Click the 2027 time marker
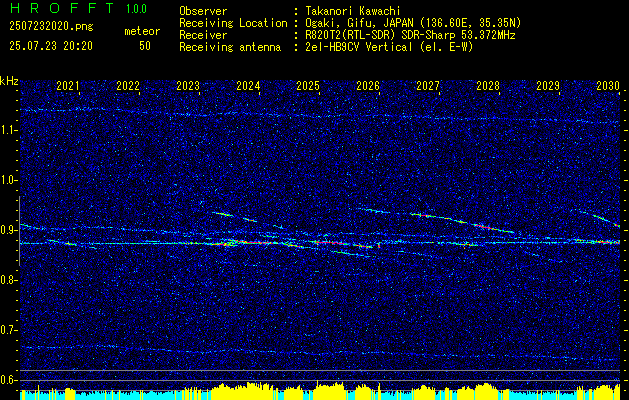 point(428,86)
